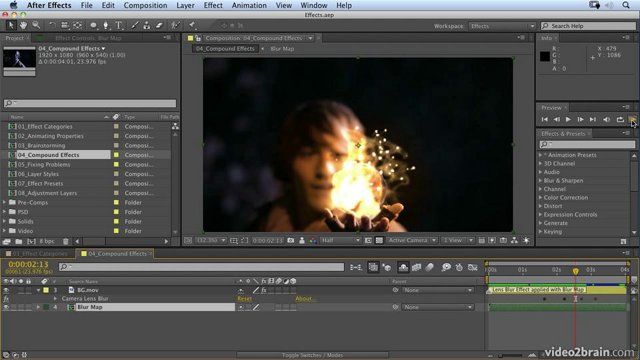The width and height of the screenshot is (640, 360).
Task: Play the preview
Action: (568, 119)
